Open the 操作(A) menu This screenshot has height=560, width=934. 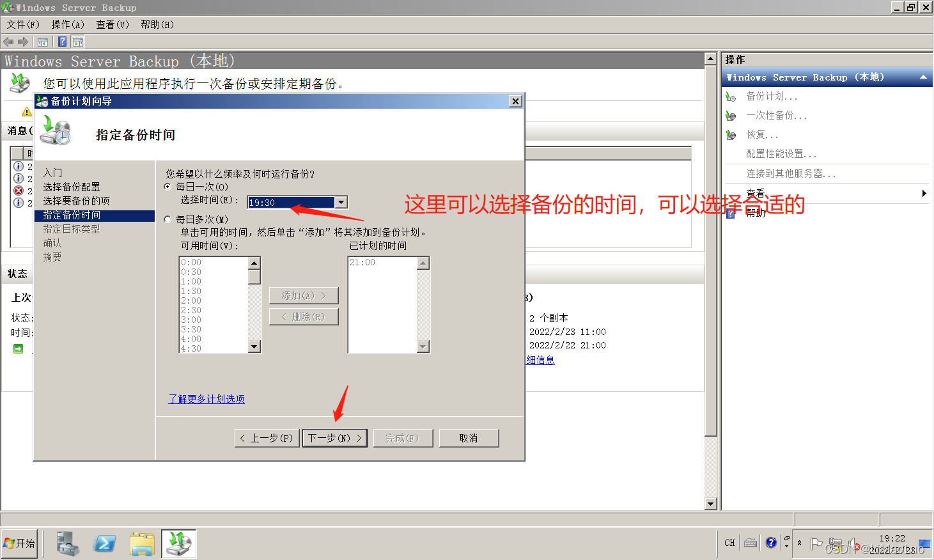coord(68,24)
